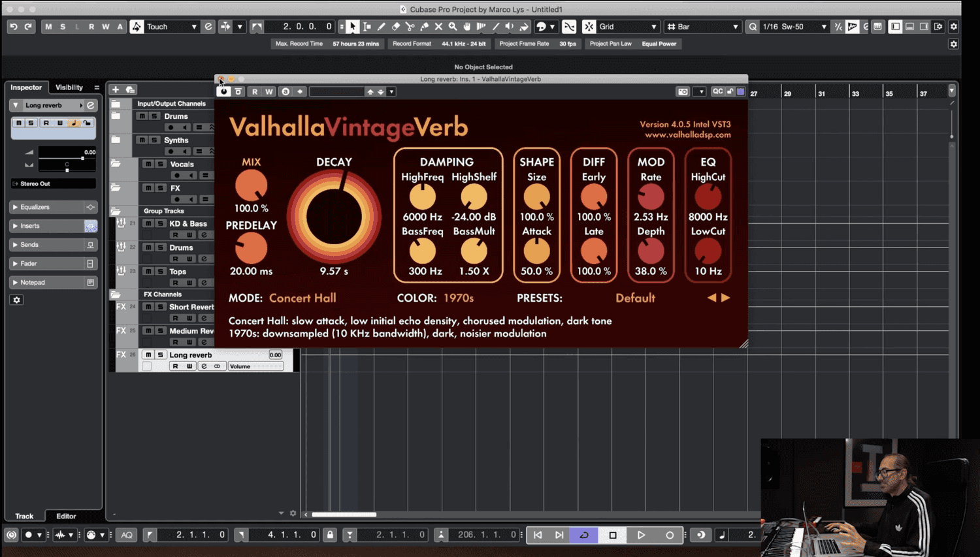The image size is (980, 557).
Task: Add a new track with plus button
Action: (116, 89)
